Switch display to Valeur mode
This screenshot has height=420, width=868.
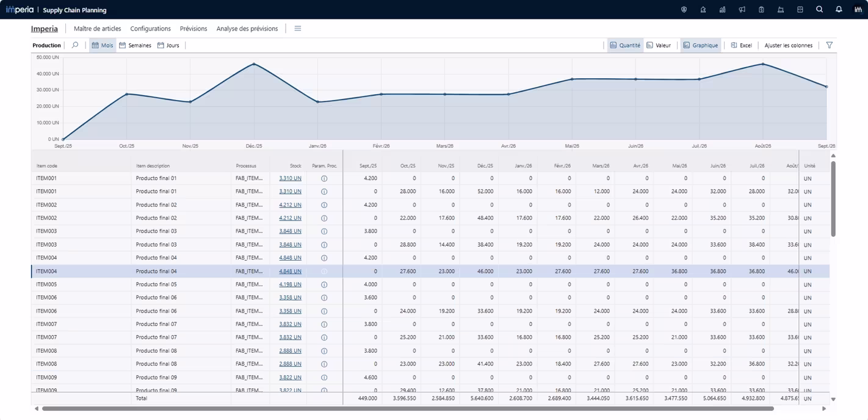click(659, 45)
